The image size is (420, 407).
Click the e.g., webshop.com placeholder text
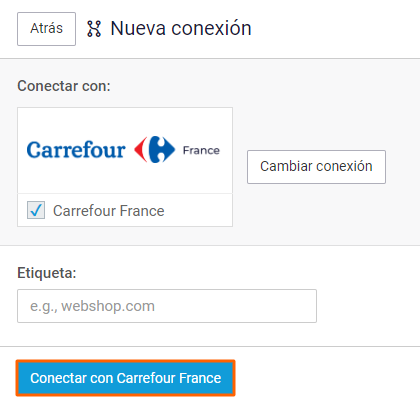[x=92, y=306]
